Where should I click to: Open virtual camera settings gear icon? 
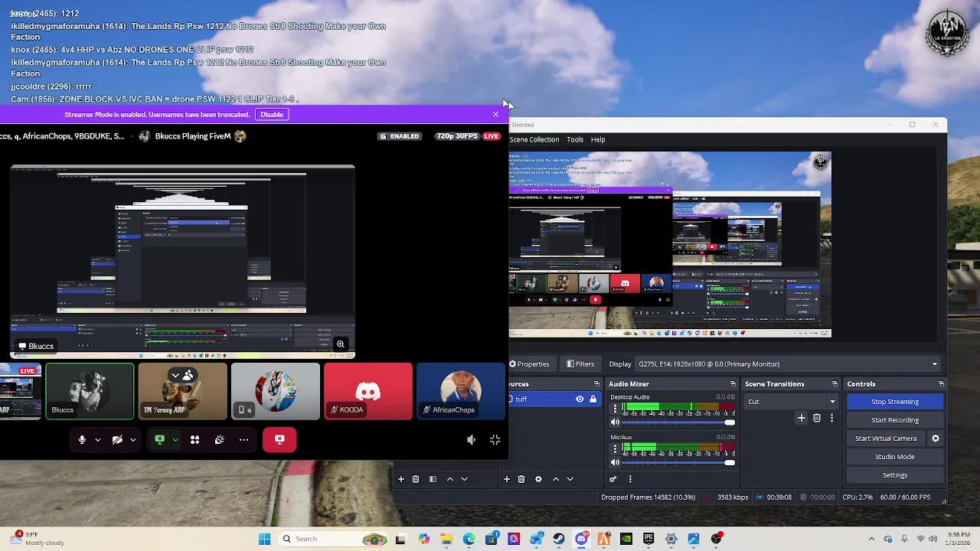pos(935,439)
